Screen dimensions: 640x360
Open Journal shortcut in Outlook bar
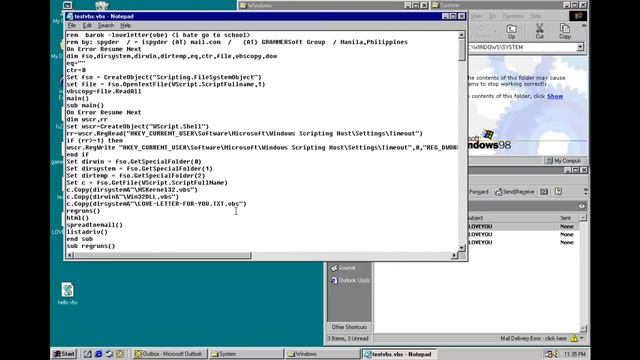click(343, 268)
